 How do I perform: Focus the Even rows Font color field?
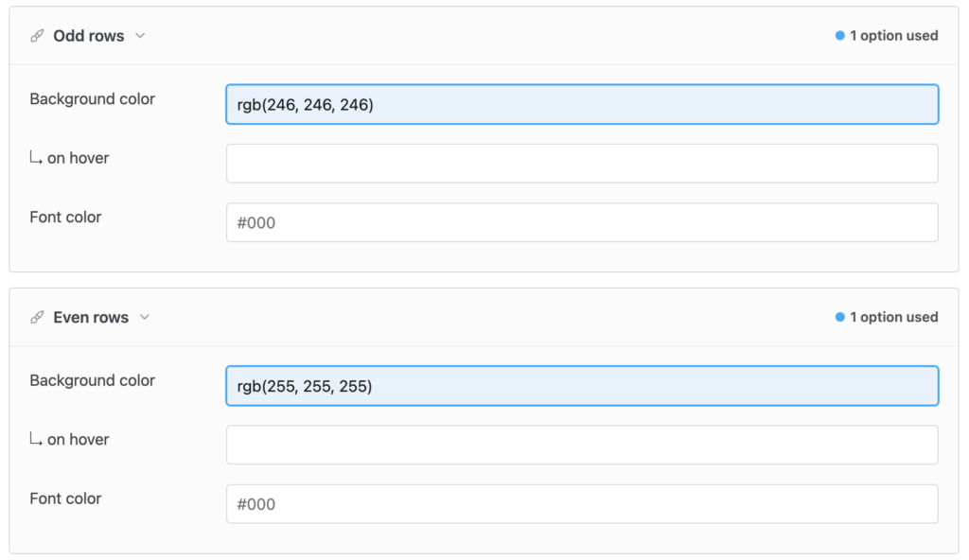coord(582,504)
